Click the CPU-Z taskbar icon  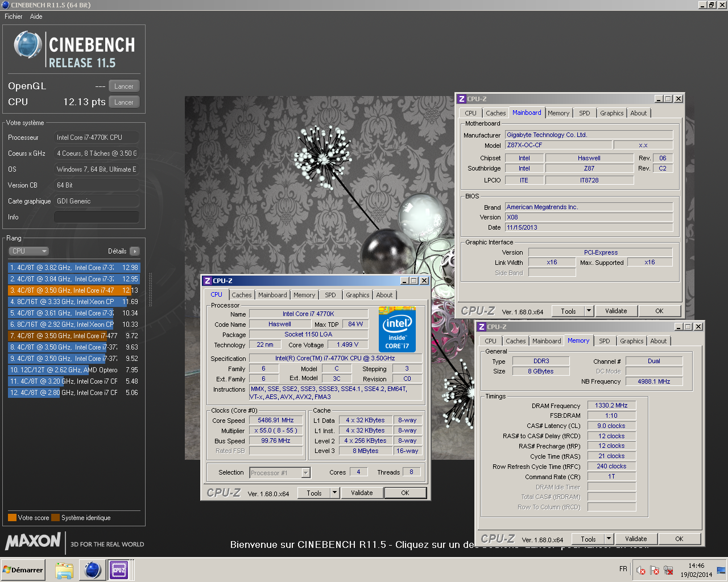pyautogui.click(x=119, y=570)
